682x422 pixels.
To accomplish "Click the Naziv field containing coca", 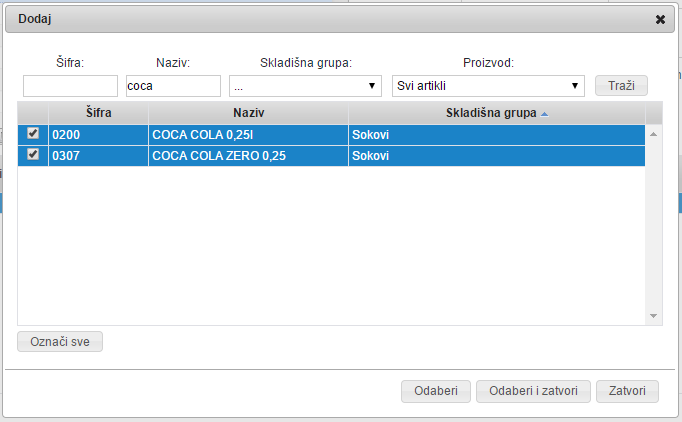I will (174, 86).
